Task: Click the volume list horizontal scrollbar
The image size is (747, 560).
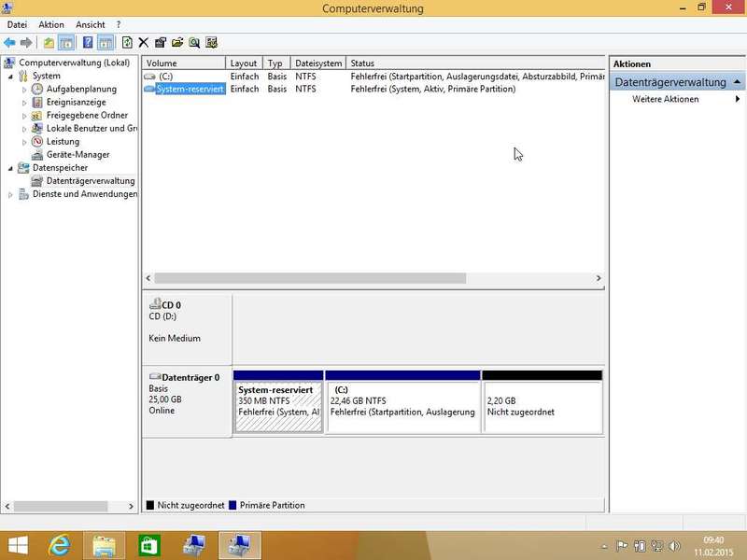Action: [x=309, y=278]
